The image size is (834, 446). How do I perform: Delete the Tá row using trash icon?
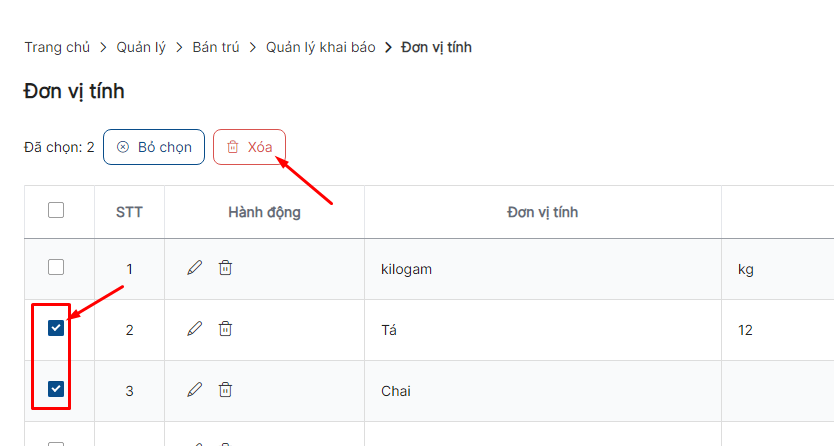click(x=226, y=329)
